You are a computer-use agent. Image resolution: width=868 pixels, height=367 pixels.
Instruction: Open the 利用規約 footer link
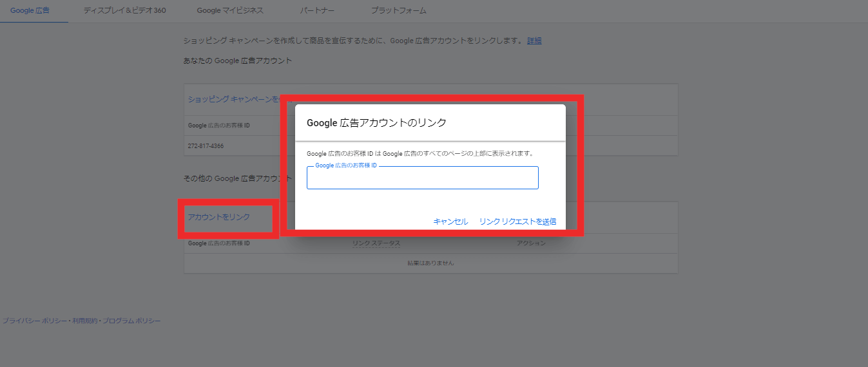[84, 321]
